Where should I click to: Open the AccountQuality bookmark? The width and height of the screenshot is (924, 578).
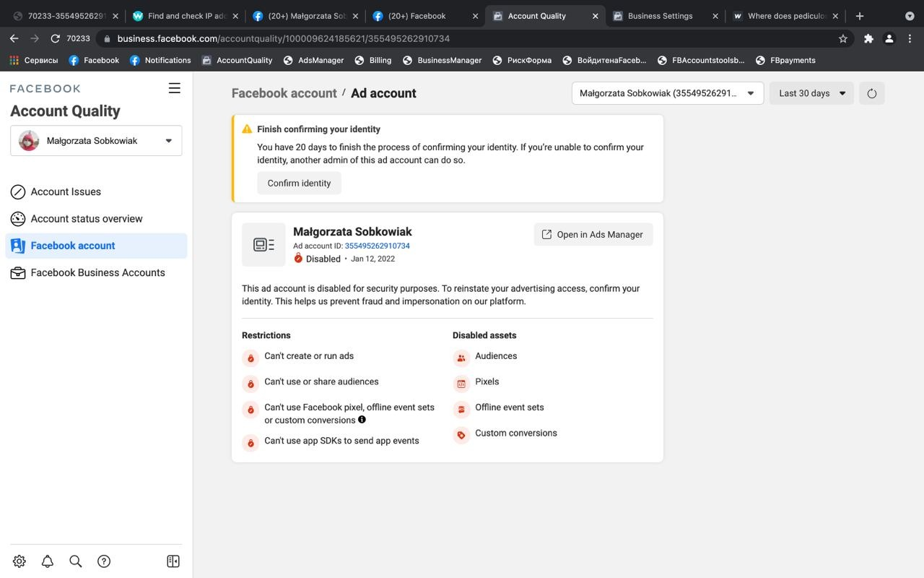point(237,61)
